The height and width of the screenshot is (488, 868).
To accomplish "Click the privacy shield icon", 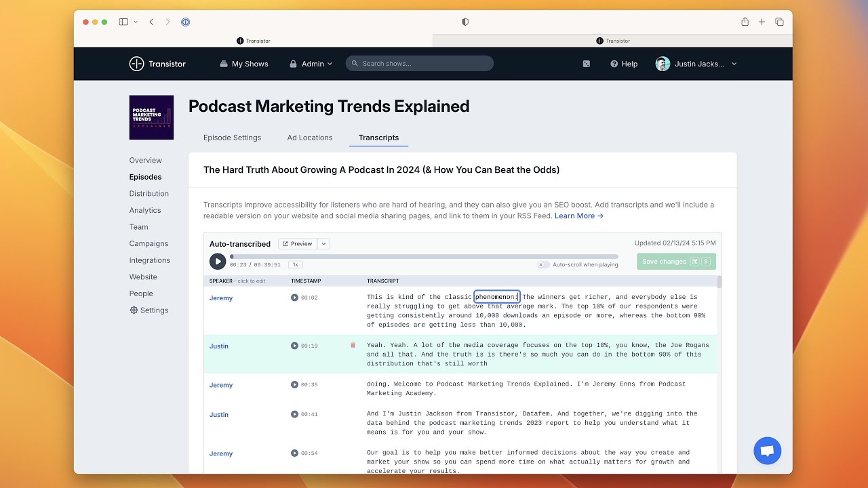I will 465,22.
